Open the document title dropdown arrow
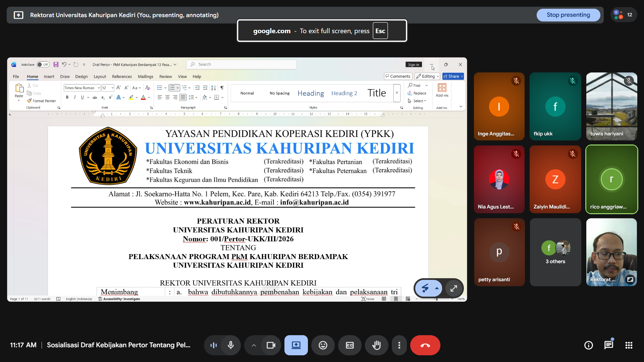 (x=175, y=65)
